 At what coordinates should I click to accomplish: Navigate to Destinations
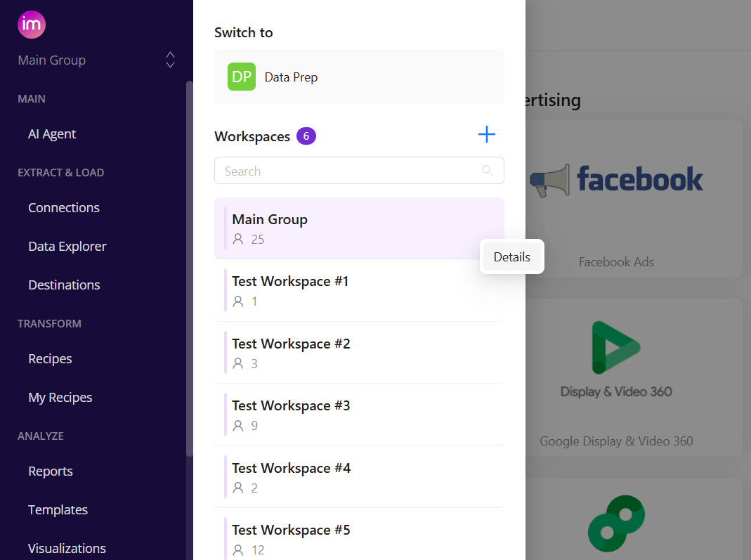pyautogui.click(x=64, y=285)
